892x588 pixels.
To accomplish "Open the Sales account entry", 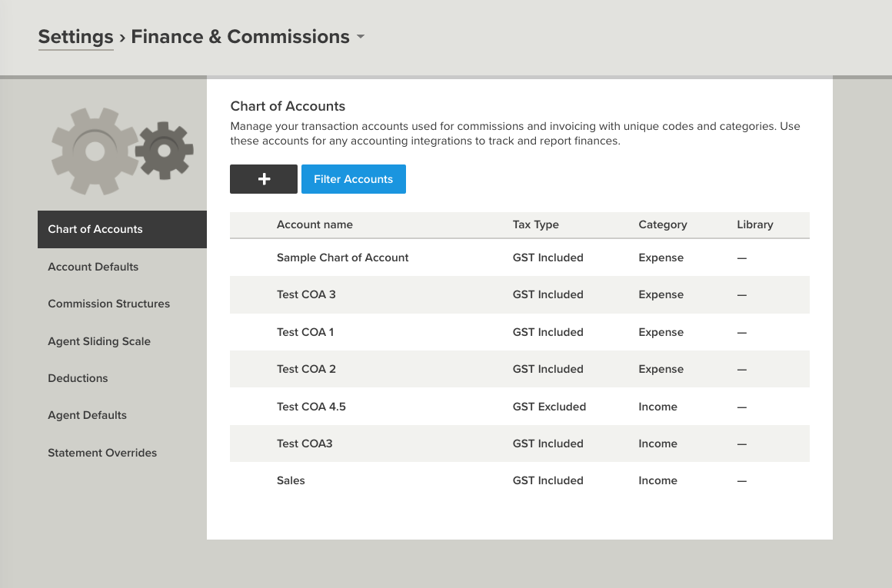I will [x=291, y=480].
